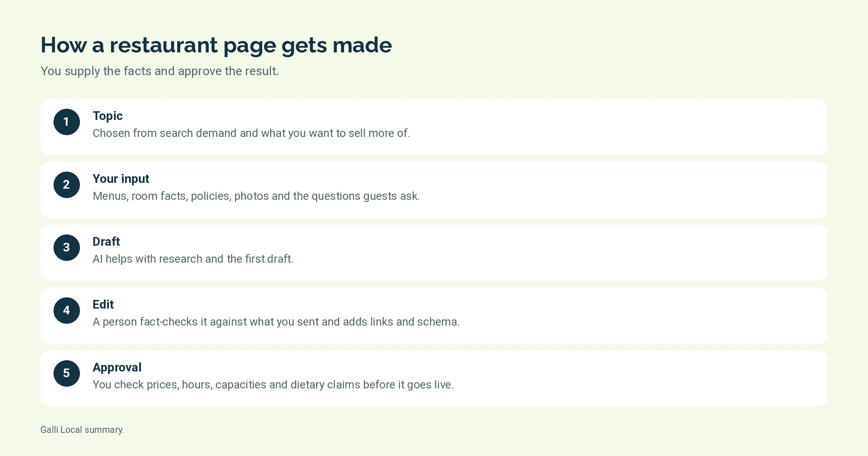This screenshot has height=456, width=868.
Task: Click "You check prices, hours" description text
Action: (273, 385)
